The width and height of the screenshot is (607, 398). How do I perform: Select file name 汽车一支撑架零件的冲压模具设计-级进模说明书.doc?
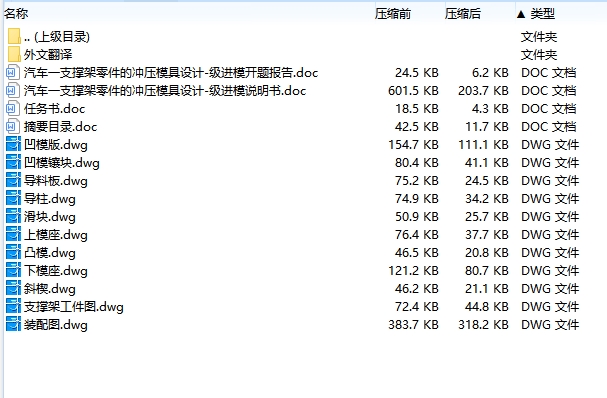pos(165,90)
